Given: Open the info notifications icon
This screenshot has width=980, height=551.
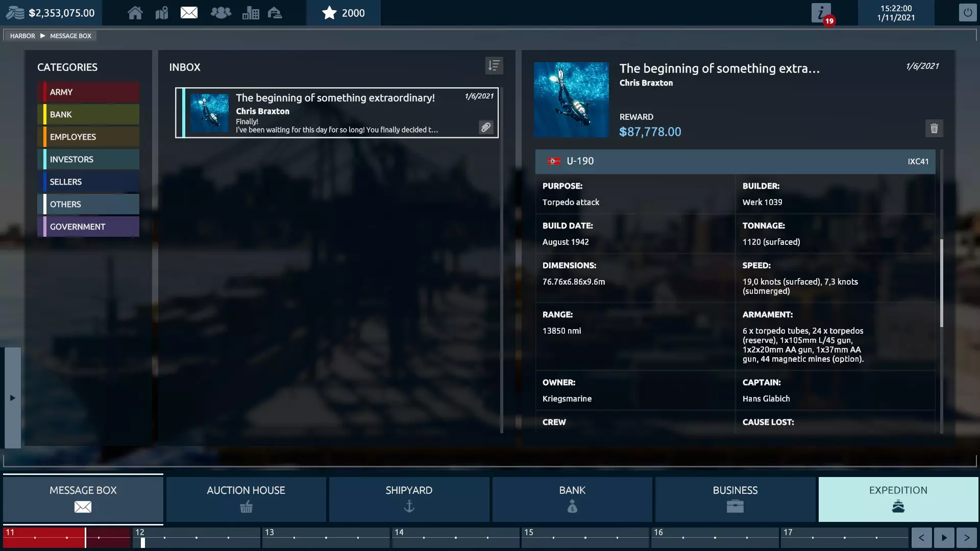Looking at the screenshot, I should pos(821,13).
